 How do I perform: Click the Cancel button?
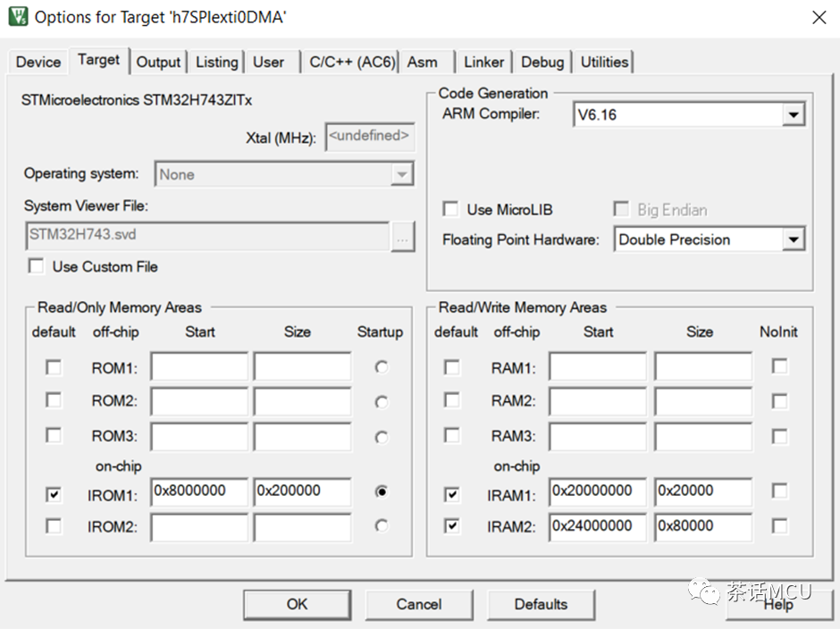pyautogui.click(x=419, y=604)
